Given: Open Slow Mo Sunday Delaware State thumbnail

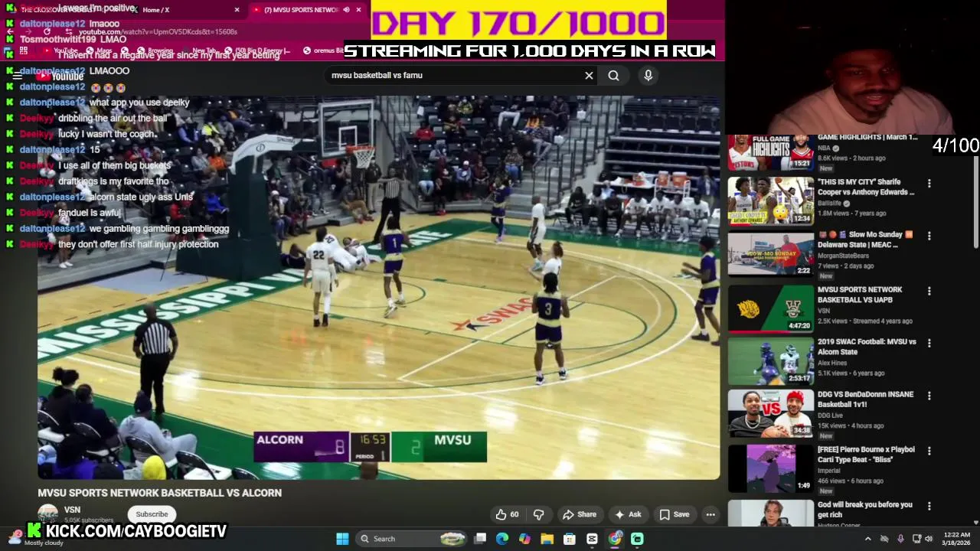Looking at the screenshot, I should (x=770, y=254).
